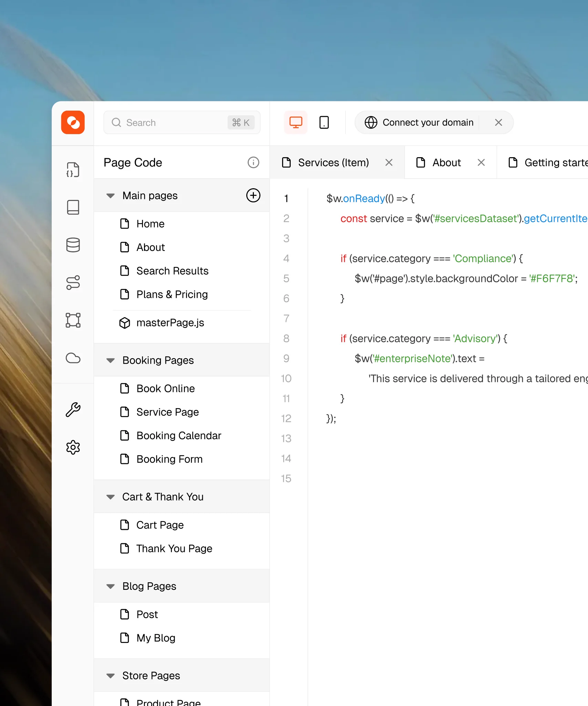Click the Page Code info icon
This screenshot has height=706, width=588.
click(253, 162)
